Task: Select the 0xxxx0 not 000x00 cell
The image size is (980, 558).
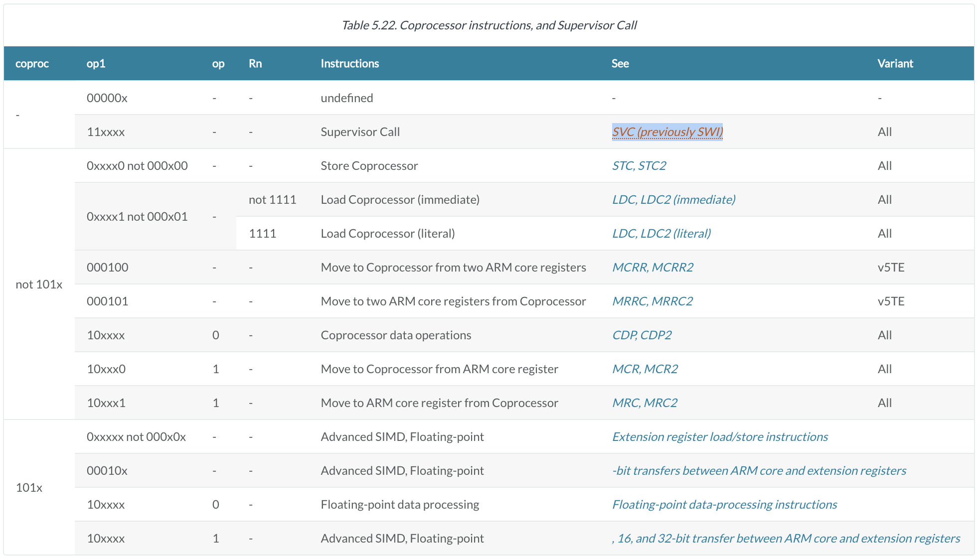Action: (x=137, y=166)
